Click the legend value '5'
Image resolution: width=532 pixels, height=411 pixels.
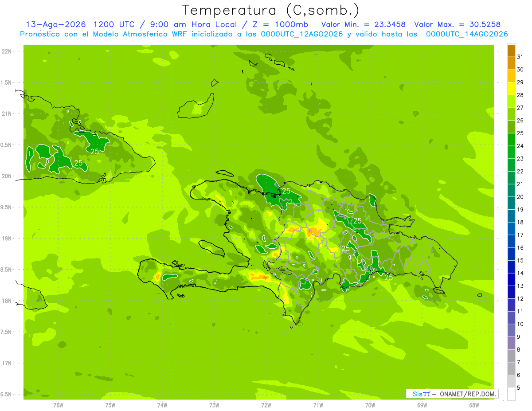click(519, 388)
